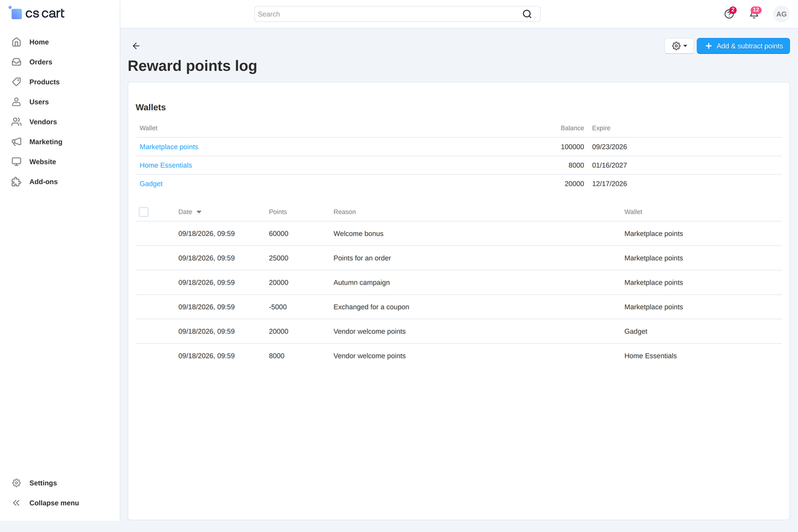This screenshot has width=798, height=532.
Task: Click the Wallet column header in log table
Action: coord(633,212)
